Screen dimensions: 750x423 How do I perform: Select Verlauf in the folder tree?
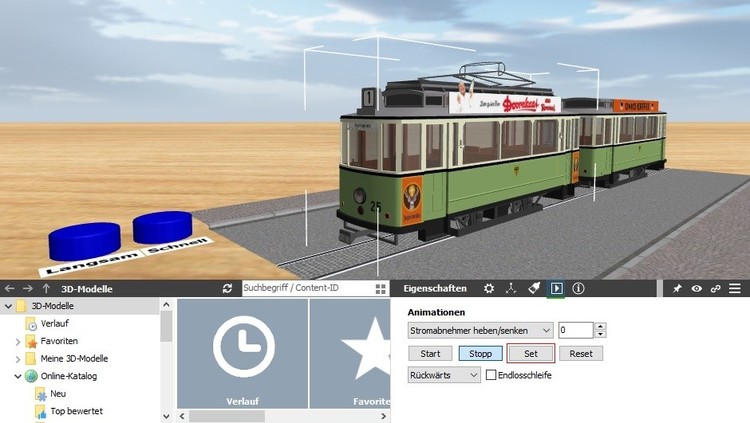click(x=55, y=323)
